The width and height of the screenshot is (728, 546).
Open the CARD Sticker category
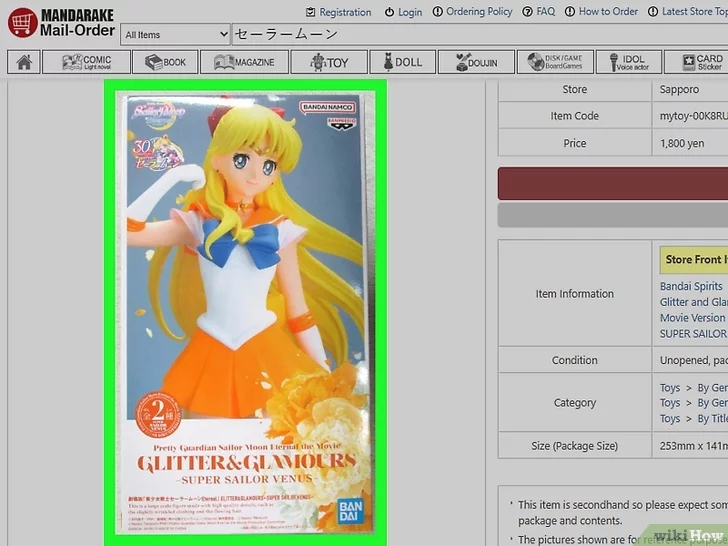697,62
